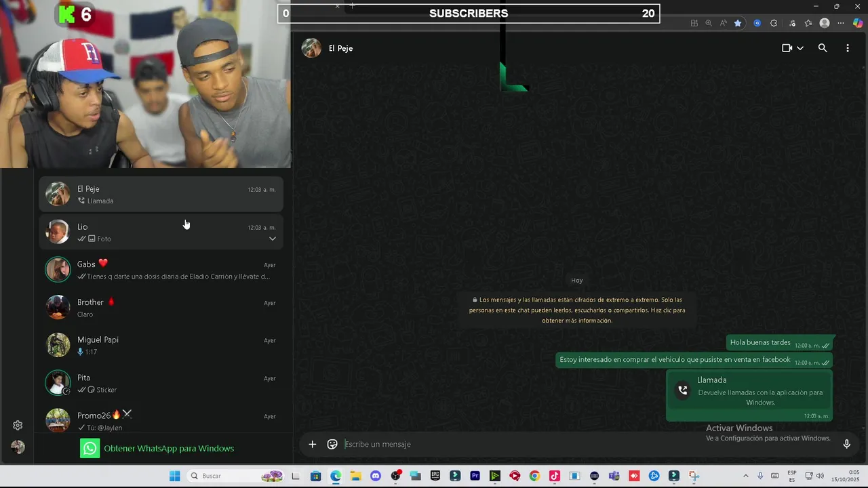Search within the El Peje chat
This screenshot has width=868, height=488.
coord(823,48)
